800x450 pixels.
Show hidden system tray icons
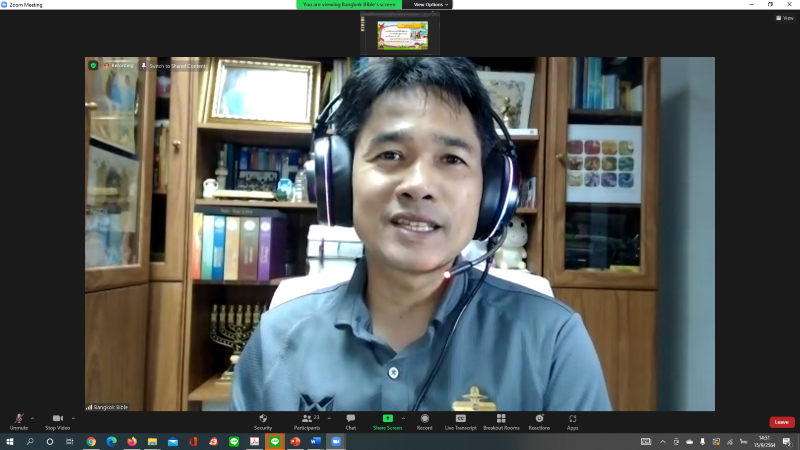click(x=662, y=442)
